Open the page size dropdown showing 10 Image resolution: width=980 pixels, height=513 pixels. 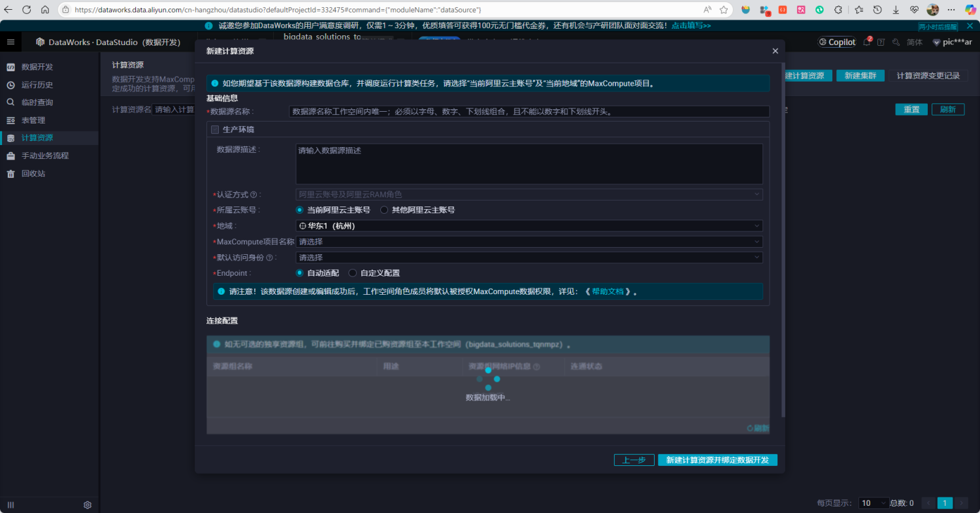(x=874, y=503)
